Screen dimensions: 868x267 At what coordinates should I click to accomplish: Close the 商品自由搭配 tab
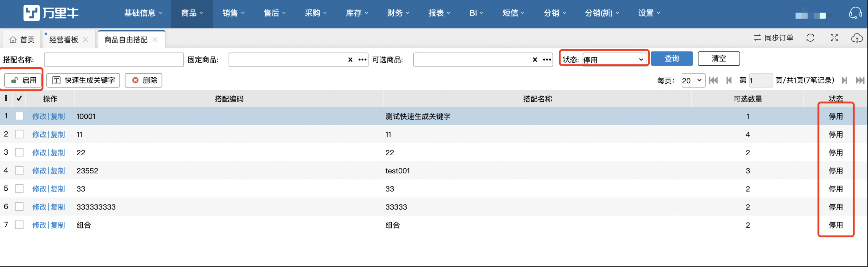(155, 39)
